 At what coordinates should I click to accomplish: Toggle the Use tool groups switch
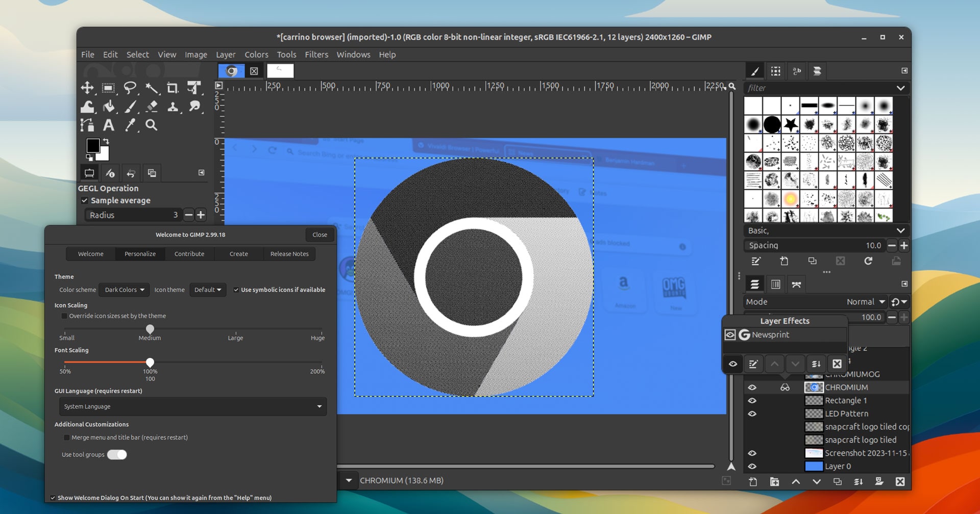pyautogui.click(x=117, y=454)
